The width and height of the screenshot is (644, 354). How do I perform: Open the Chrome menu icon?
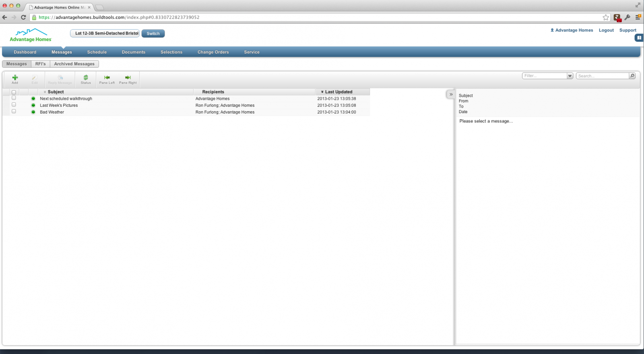(638, 17)
